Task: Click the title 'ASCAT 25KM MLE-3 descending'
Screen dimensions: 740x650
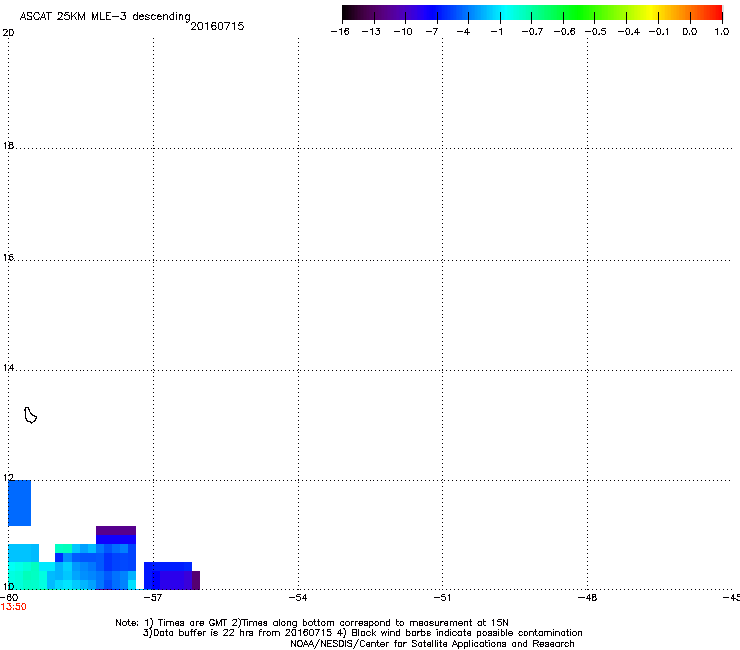Action: pos(105,16)
